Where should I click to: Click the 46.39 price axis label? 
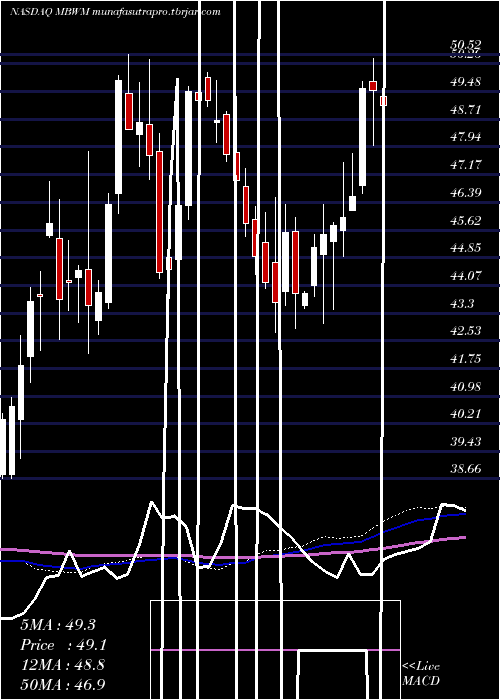coord(466,192)
